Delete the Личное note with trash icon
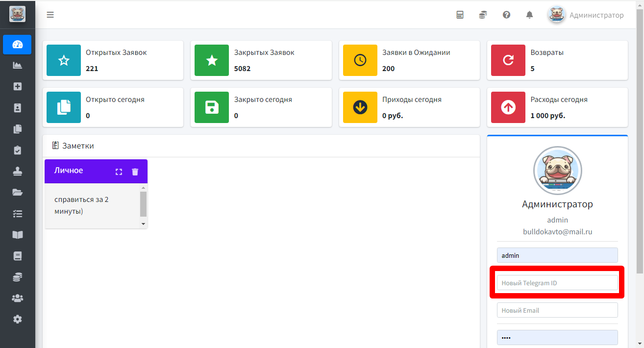 (x=135, y=172)
